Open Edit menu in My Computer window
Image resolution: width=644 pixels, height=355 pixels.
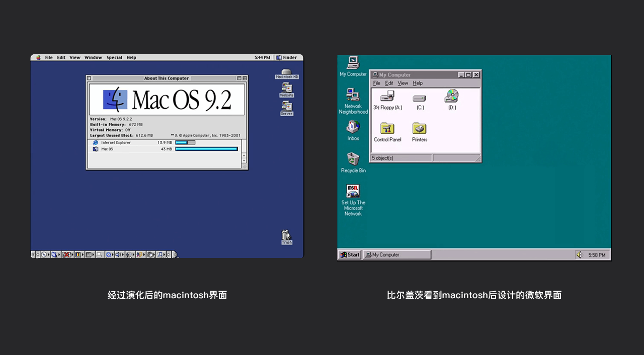click(x=389, y=83)
